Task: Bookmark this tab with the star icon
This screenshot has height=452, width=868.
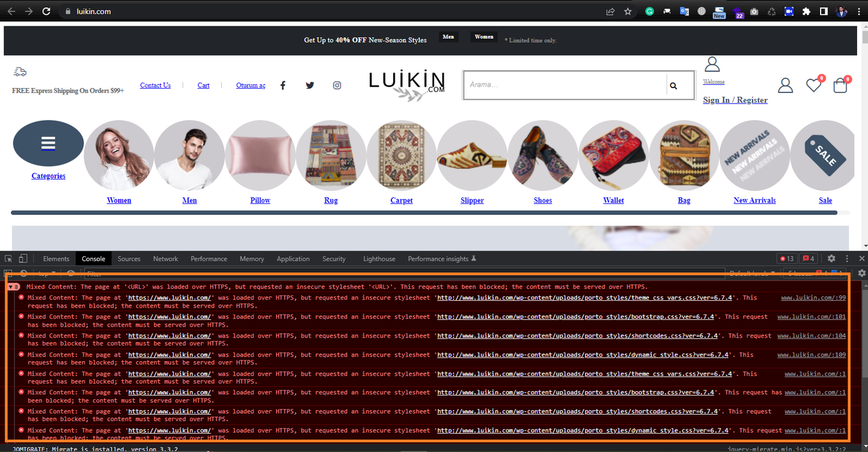Action: tap(628, 12)
